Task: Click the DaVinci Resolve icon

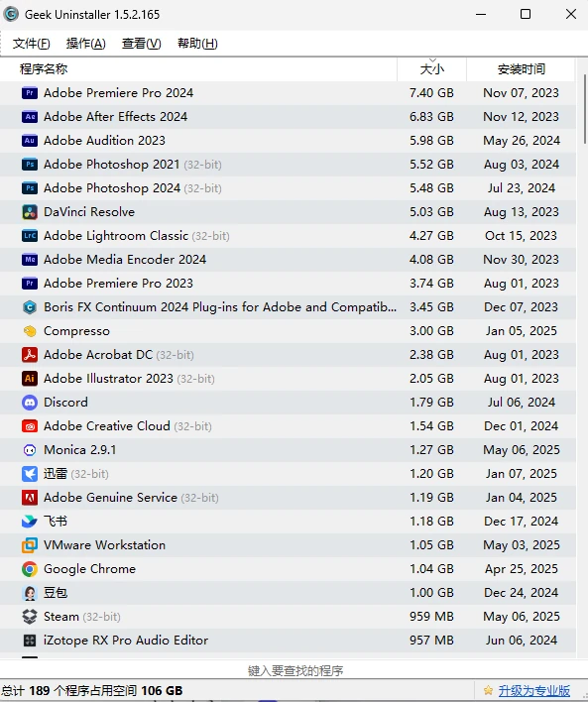Action: (30, 212)
